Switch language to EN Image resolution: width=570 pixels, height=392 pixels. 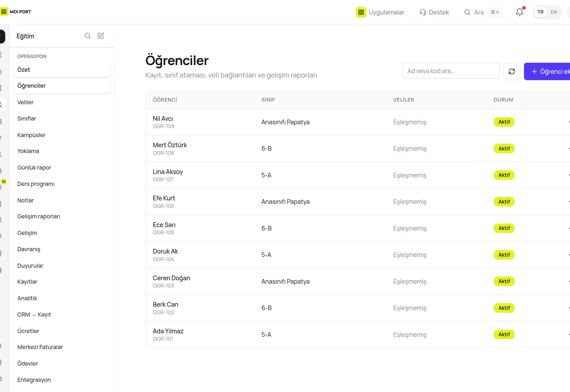[554, 12]
